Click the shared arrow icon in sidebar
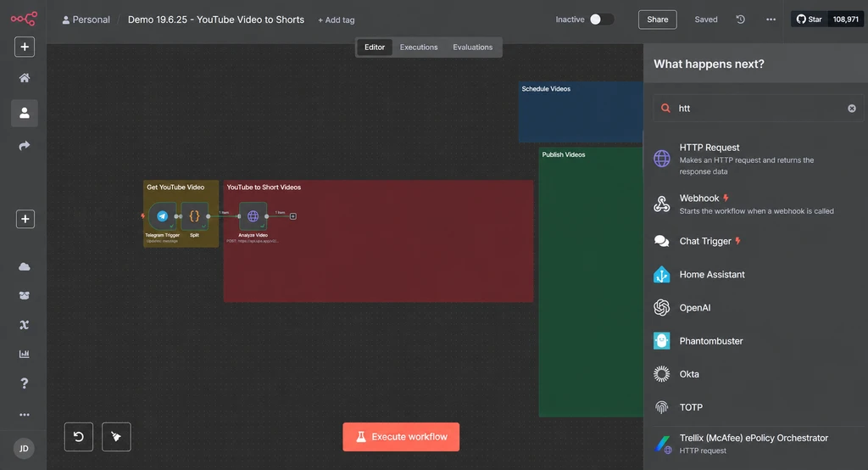 tap(25, 146)
